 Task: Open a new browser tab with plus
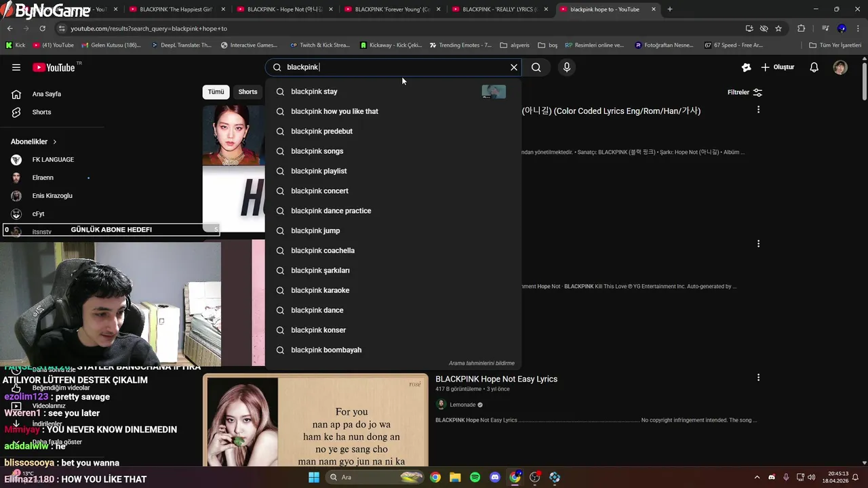tap(670, 9)
